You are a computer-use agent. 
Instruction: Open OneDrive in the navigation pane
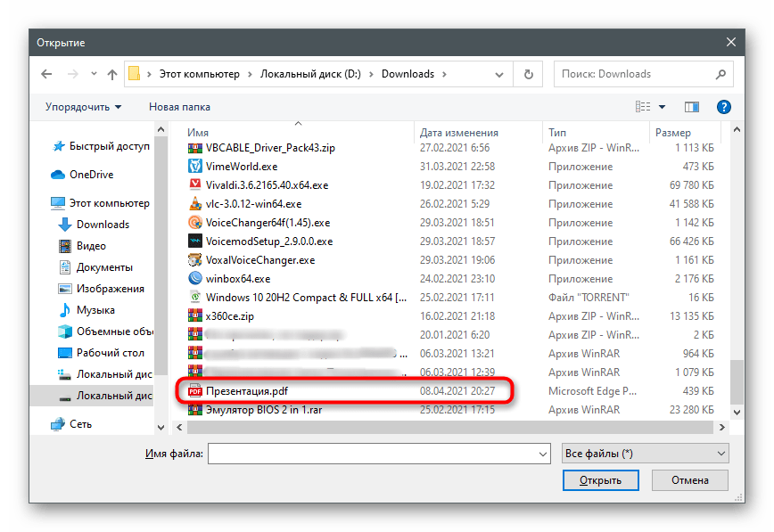(91, 175)
